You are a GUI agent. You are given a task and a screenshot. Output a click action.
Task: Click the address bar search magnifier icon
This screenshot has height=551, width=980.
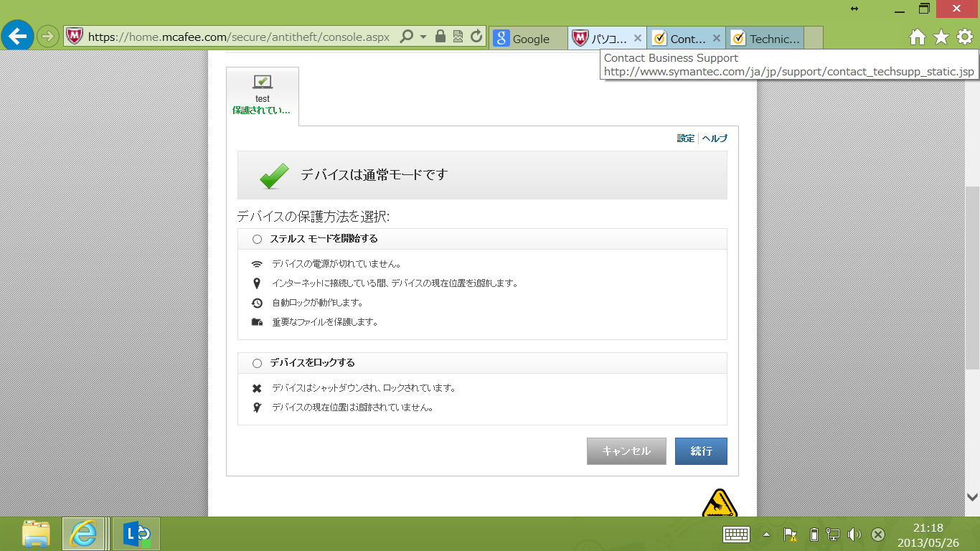[406, 36]
